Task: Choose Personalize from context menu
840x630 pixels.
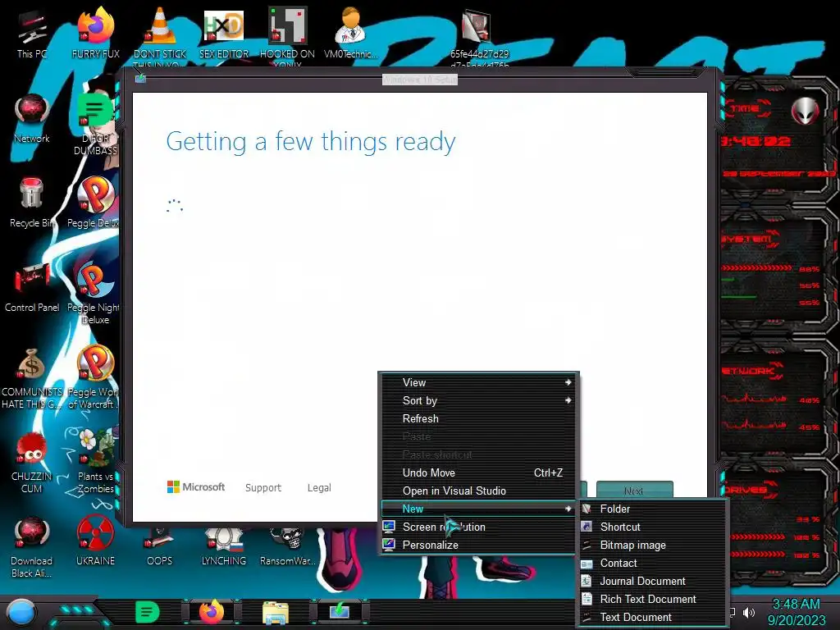Action: [478, 546]
